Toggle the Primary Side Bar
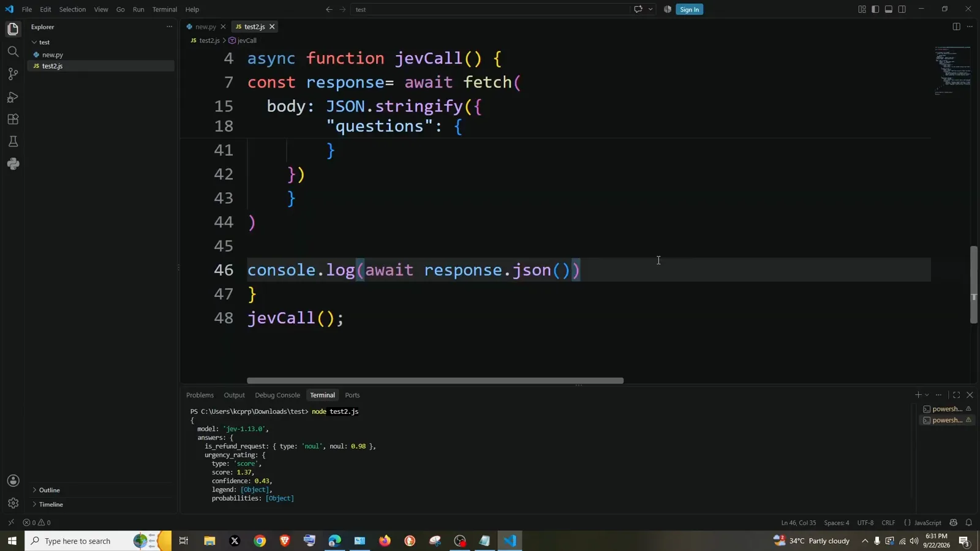Image resolution: width=980 pixels, height=551 pixels. pyautogui.click(x=875, y=9)
